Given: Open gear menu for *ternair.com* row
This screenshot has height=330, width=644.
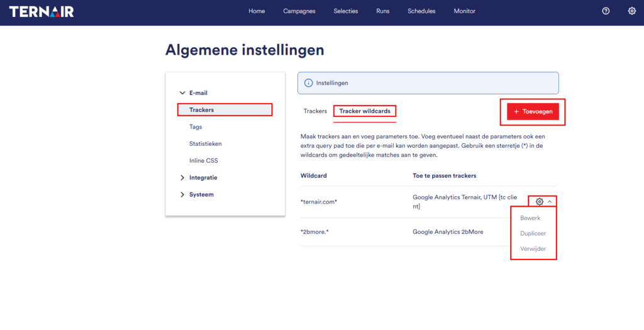Looking at the screenshot, I should point(540,202).
